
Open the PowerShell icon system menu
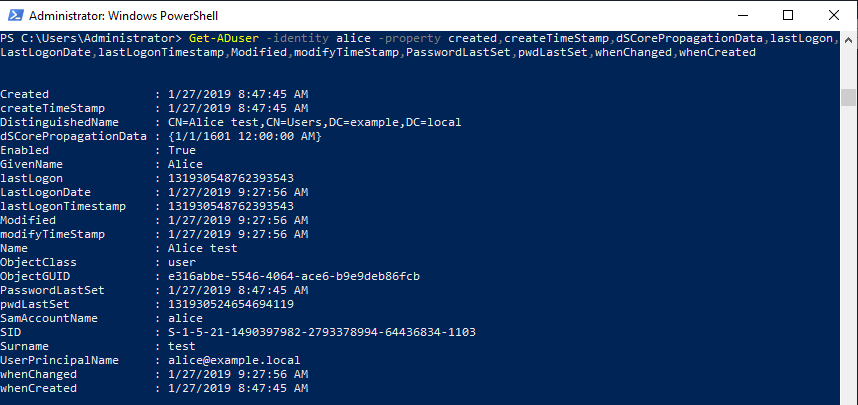15,16
